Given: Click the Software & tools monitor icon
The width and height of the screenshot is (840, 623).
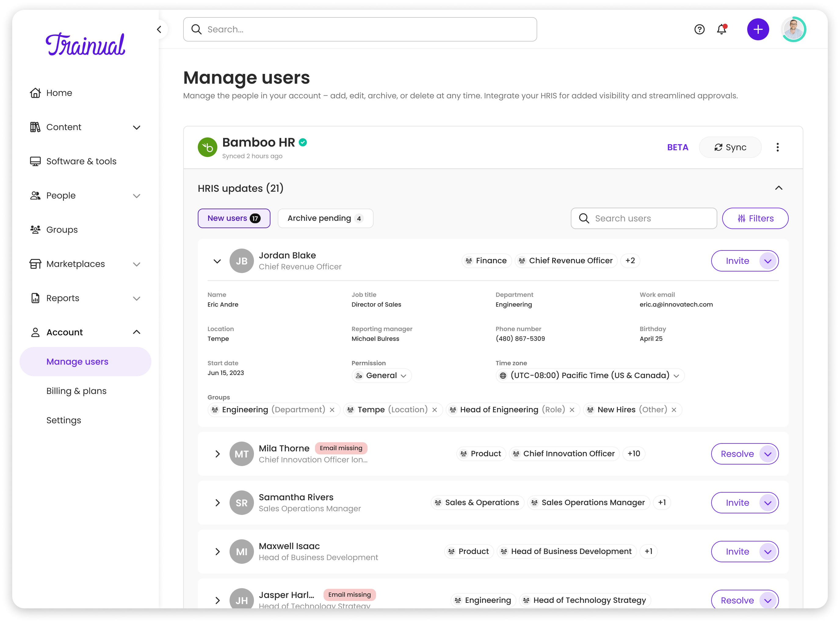Looking at the screenshot, I should [x=35, y=162].
